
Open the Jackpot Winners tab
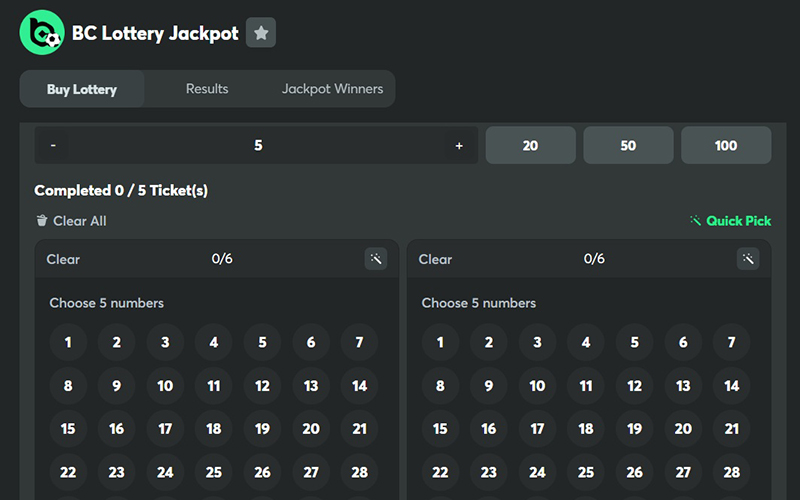(332, 89)
